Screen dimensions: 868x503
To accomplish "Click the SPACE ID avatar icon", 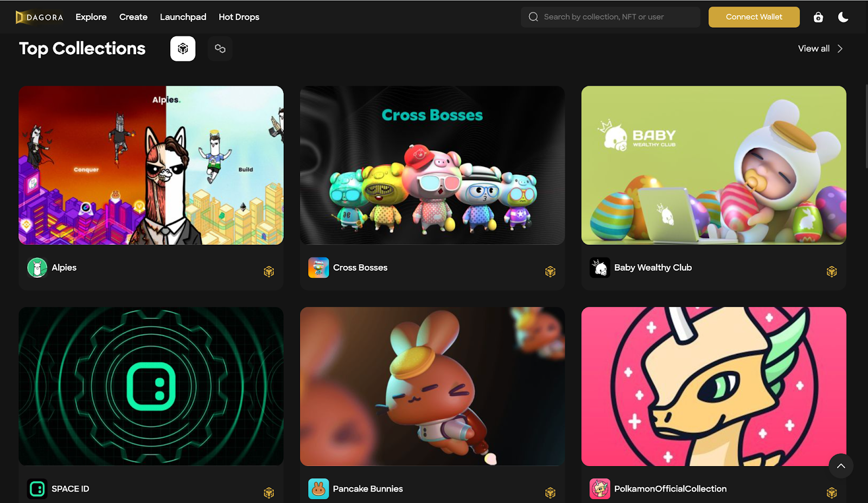I will (x=37, y=489).
